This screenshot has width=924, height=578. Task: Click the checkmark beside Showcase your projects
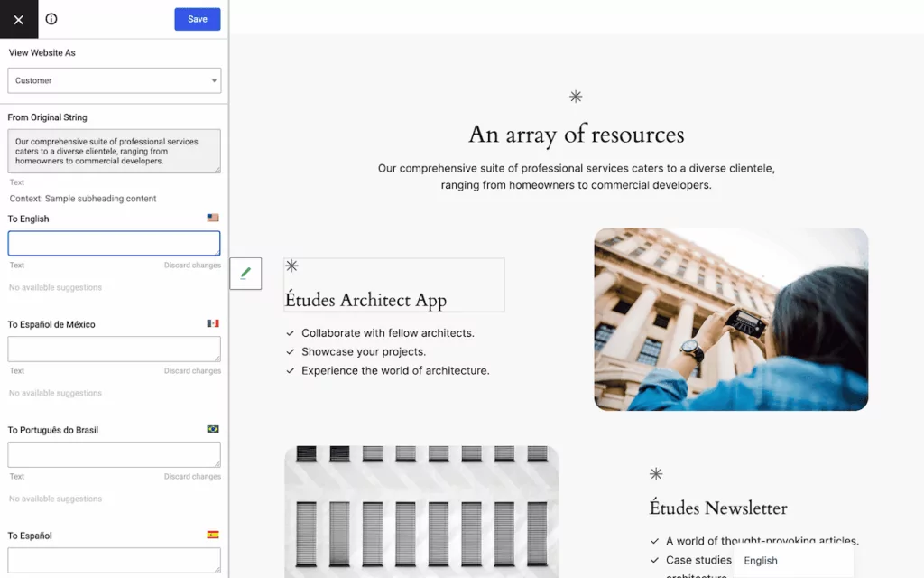tap(290, 352)
